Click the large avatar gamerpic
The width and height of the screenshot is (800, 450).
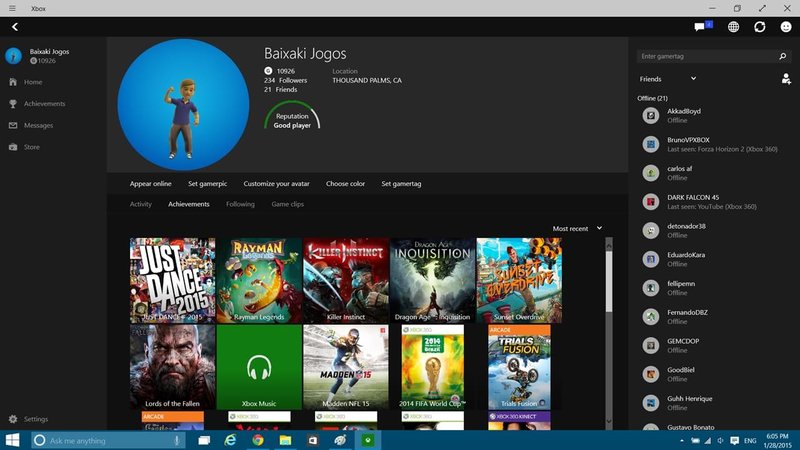pos(183,105)
